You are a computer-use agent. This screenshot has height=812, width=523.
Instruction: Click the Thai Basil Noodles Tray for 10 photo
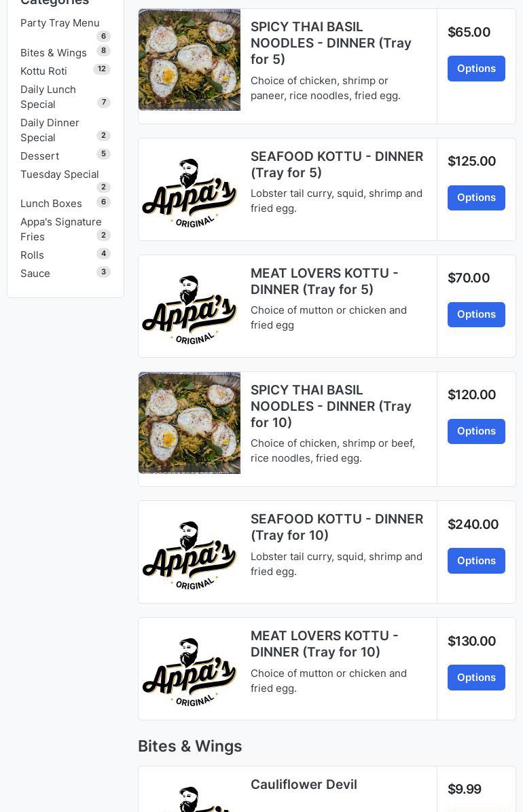190,423
